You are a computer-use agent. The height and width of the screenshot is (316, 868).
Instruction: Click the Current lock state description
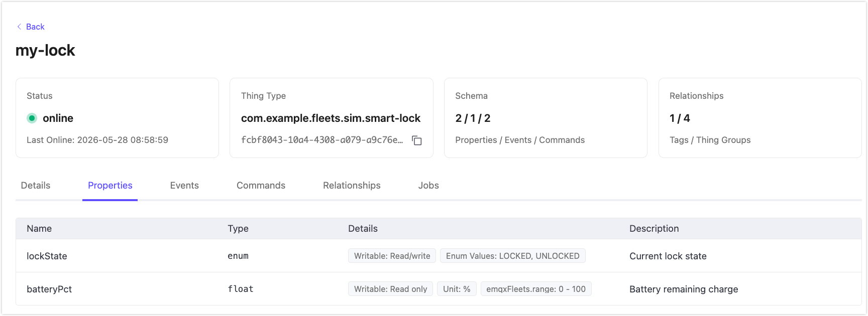(x=668, y=256)
